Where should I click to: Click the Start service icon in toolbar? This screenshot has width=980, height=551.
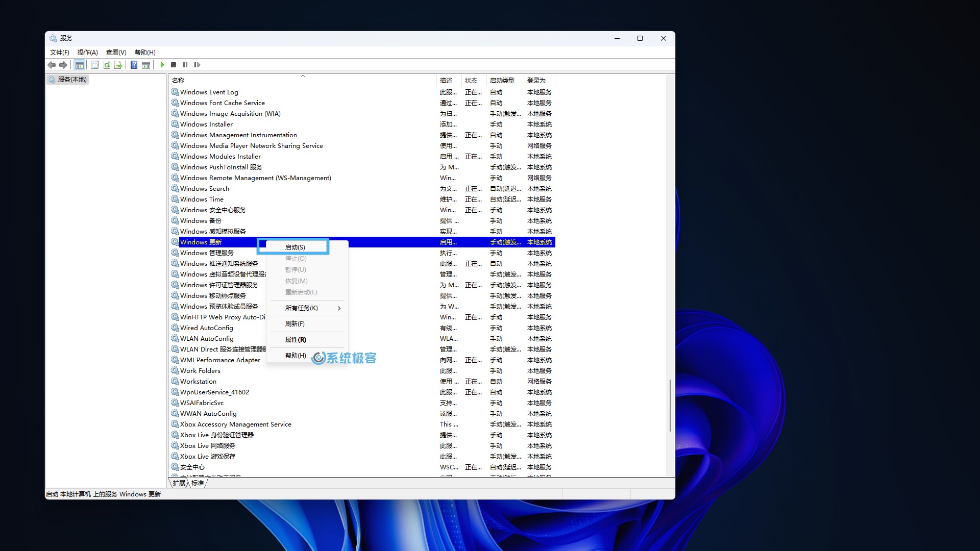[x=162, y=65]
